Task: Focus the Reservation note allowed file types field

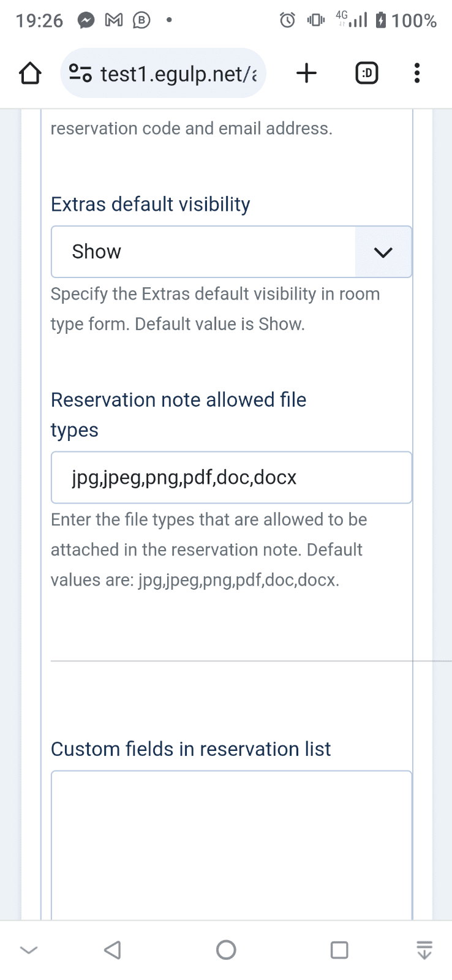Action: click(231, 477)
